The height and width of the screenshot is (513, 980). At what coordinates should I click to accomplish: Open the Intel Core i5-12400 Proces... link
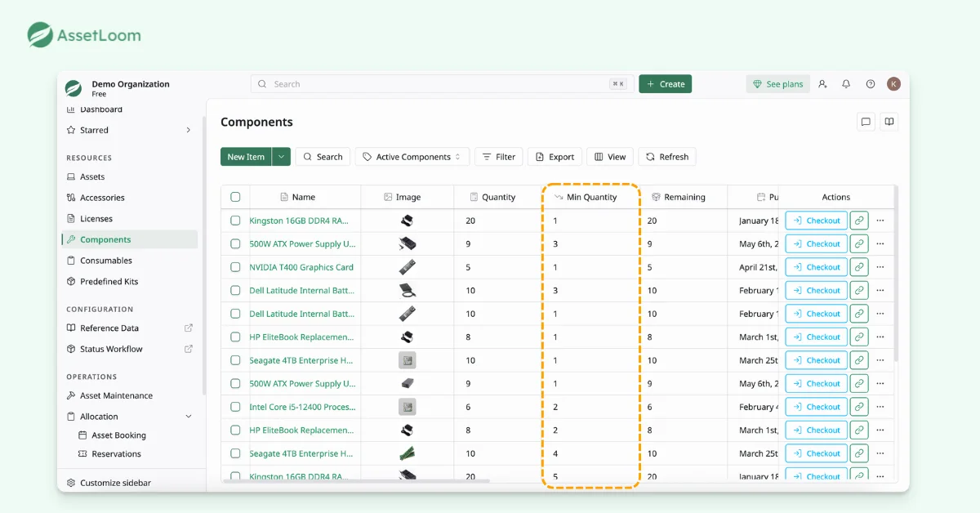pyautogui.click(x=302, y=407)
